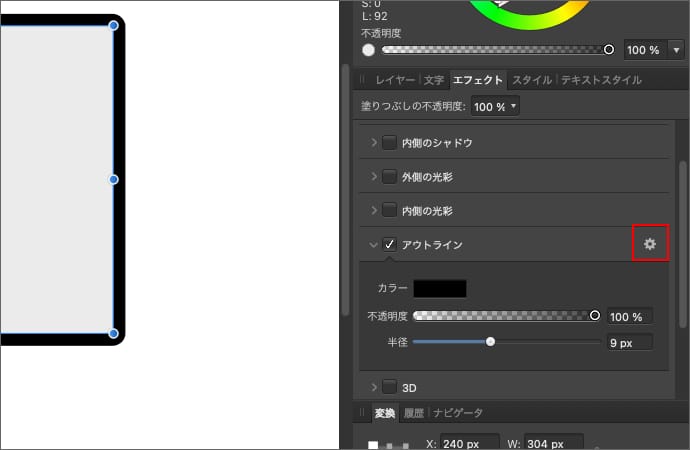Click the right-middle selection handle on the shape
Viewport: 690px width, 450px height.
(113, 179)
